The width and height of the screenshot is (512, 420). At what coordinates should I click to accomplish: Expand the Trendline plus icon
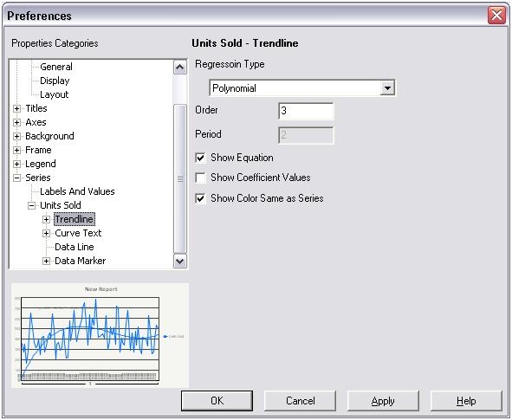tap(47, 220)
